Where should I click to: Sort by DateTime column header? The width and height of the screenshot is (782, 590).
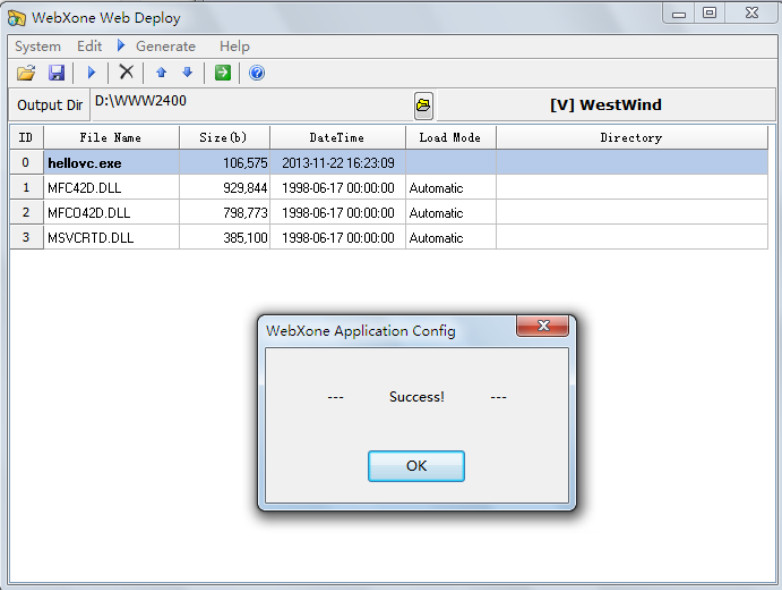click(337, 138)
